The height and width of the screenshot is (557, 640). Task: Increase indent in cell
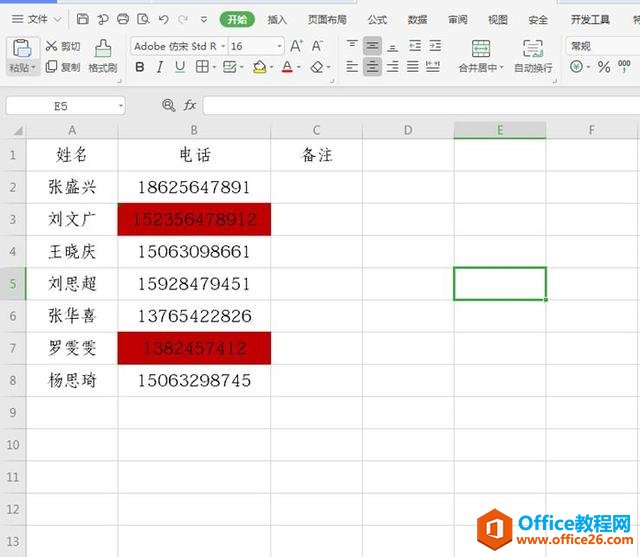[435, 46]
